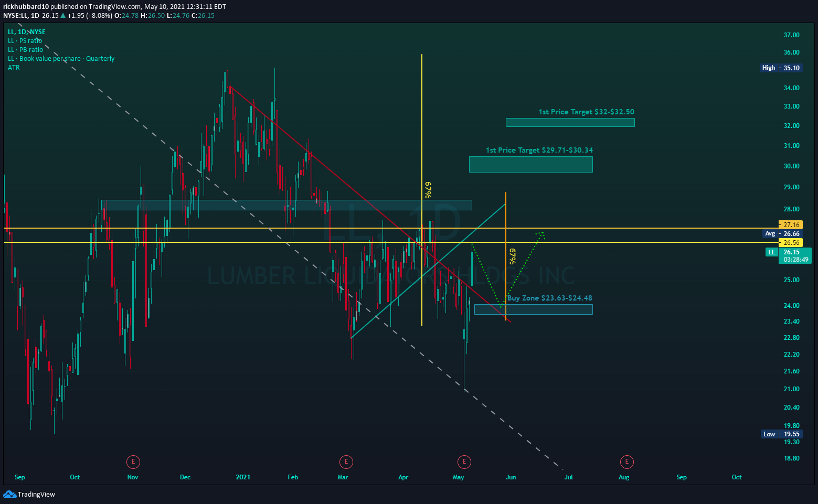Click the 2021 label on time axis
818x504 pixels.
coord(243,477)
